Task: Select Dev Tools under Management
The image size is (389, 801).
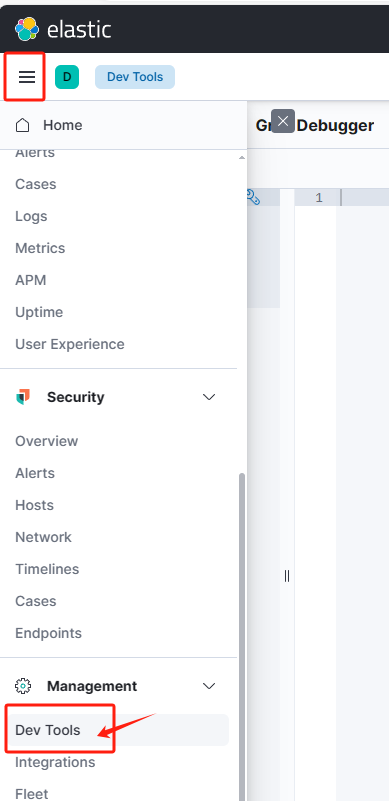Action: click(48, 730)
